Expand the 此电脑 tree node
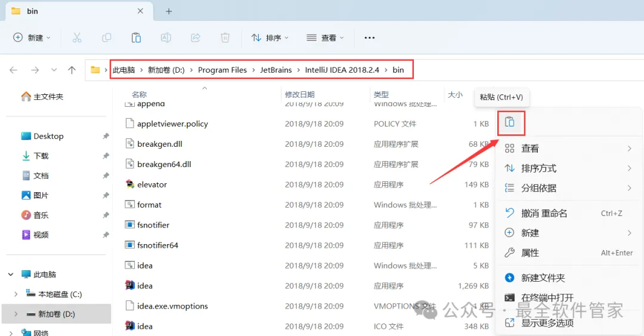The width and height of the screenshot is (644, 336). pos(11,275)
